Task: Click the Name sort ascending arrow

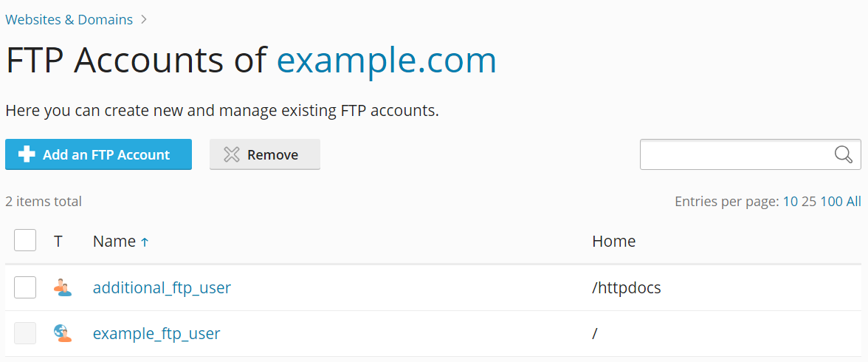Action: [x=145, y=242]
